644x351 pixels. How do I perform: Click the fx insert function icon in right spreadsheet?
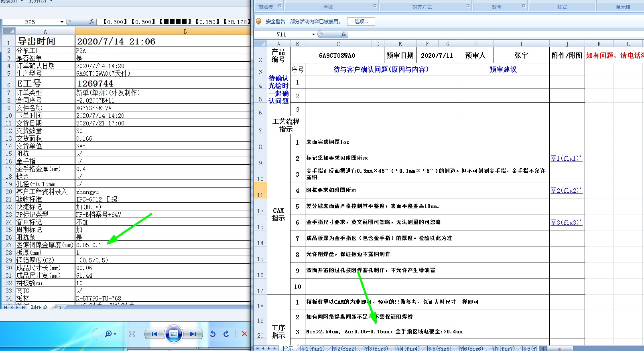click(343, 34)
